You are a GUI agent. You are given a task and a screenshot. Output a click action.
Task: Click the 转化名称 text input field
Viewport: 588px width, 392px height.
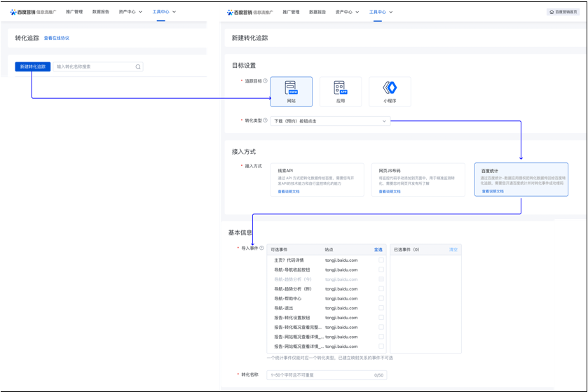click(327, 375)
